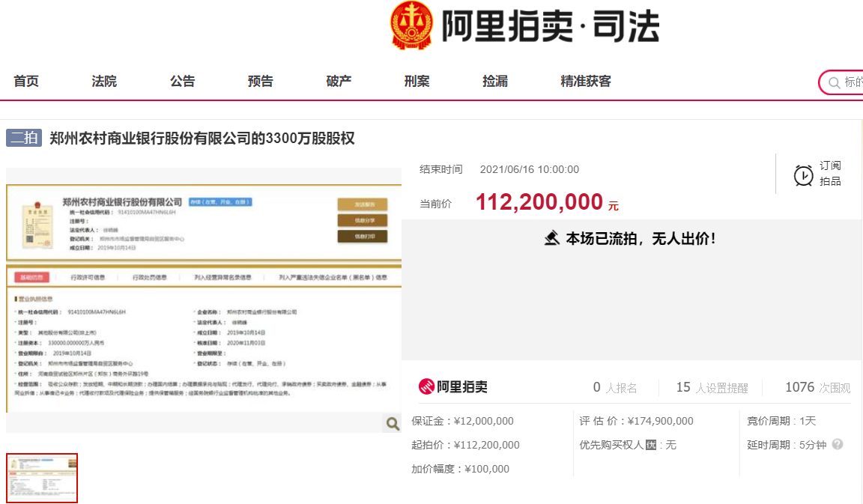Click the 优 badge beside 优先购买权人

tap(650, 444)
